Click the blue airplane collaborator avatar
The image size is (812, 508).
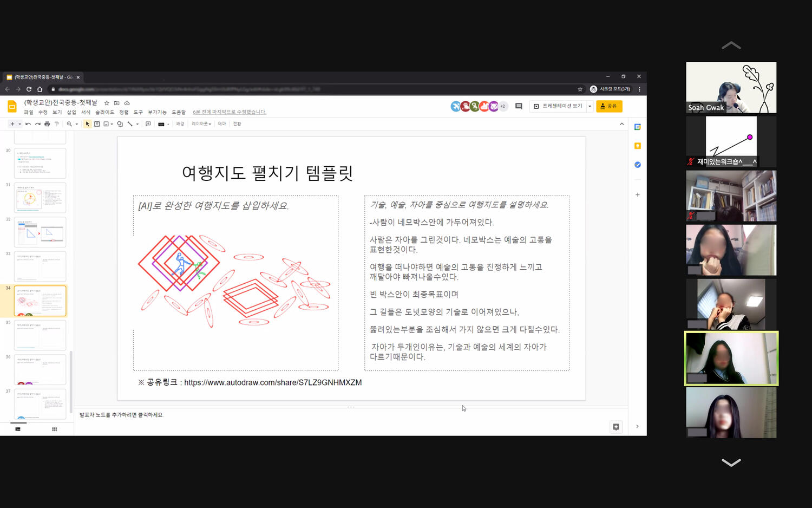[x=456, y=106]
